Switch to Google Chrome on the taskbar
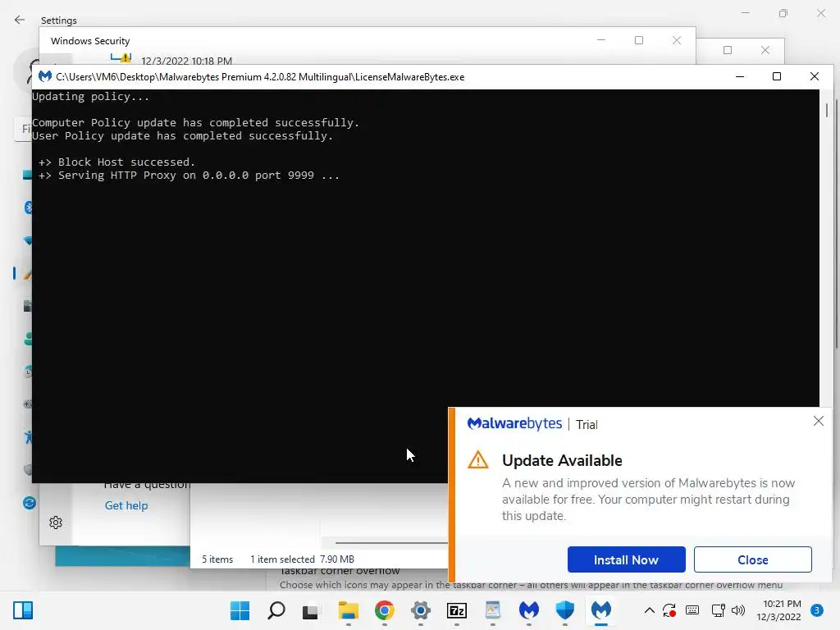The image size is (840, 630). [x=385, y=610]
